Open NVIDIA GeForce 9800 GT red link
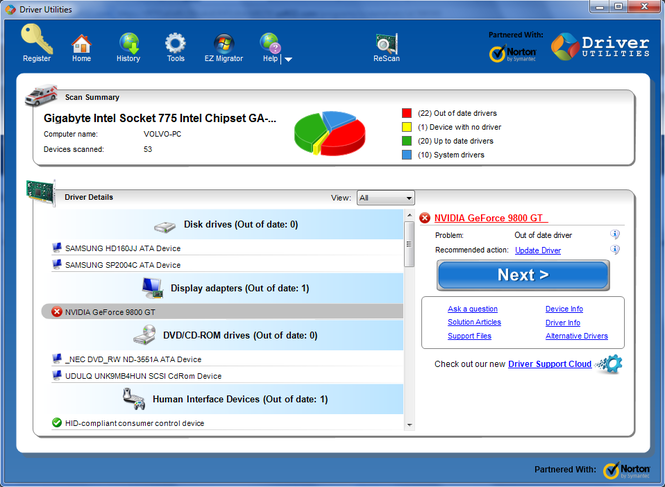The height and width of the screenshot is (487, 665). (491, 218)
